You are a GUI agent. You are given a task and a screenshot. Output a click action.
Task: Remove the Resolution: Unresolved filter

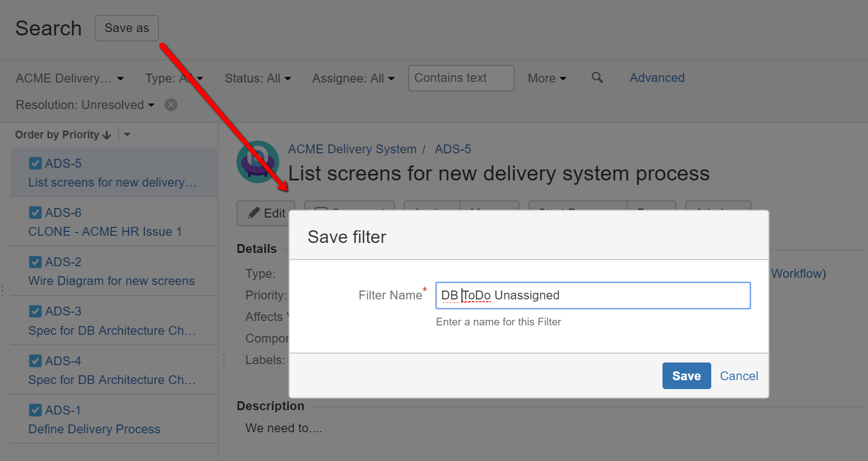pyautogui.click(x=171, y=105)
